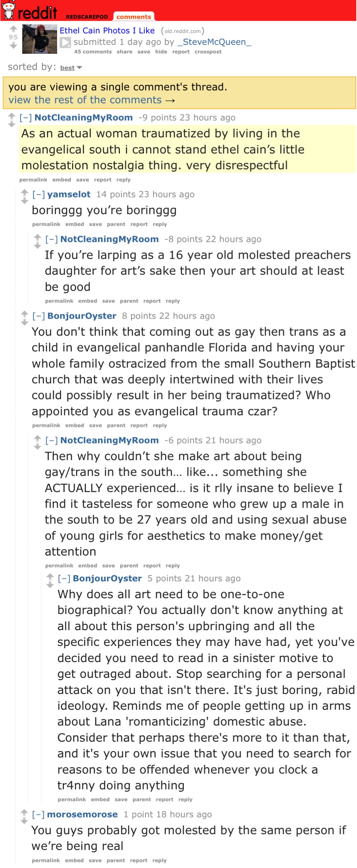Open the REDSCAREPOD subreddit link
Viewport: 357px width, 868px height.
87,17
